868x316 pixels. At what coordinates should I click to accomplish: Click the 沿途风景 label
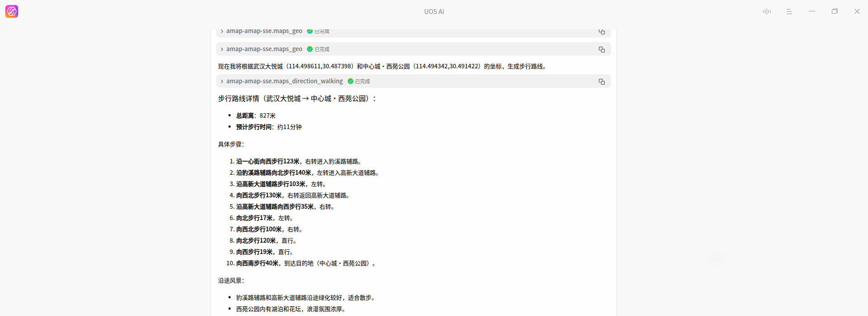[x=231, y=281]
